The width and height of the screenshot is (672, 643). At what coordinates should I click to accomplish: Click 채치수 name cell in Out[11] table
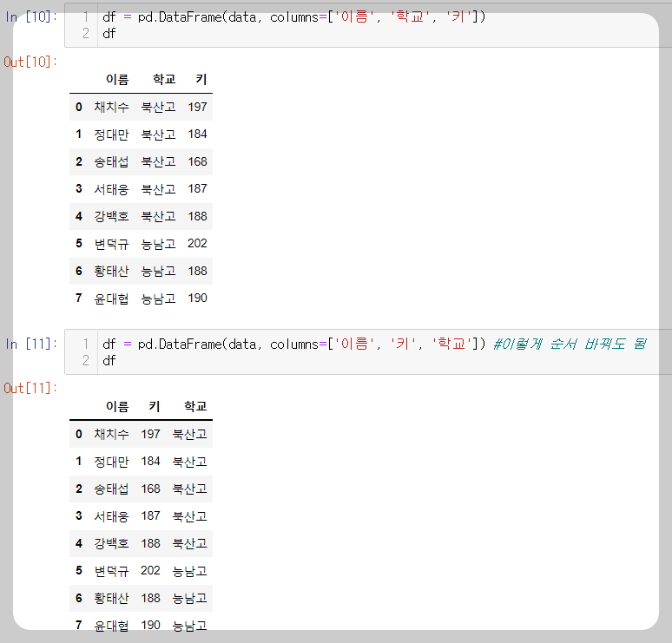pyautogui.click(x=111, y=434)
